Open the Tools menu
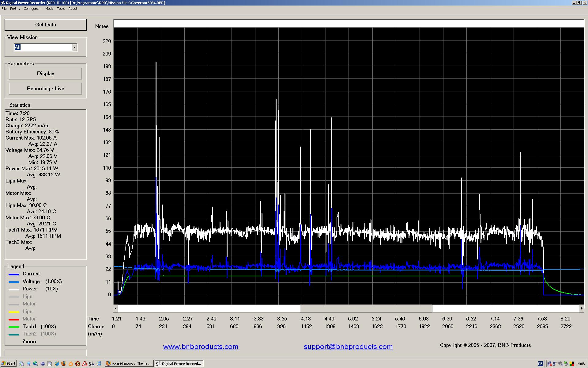 point(61,9)
